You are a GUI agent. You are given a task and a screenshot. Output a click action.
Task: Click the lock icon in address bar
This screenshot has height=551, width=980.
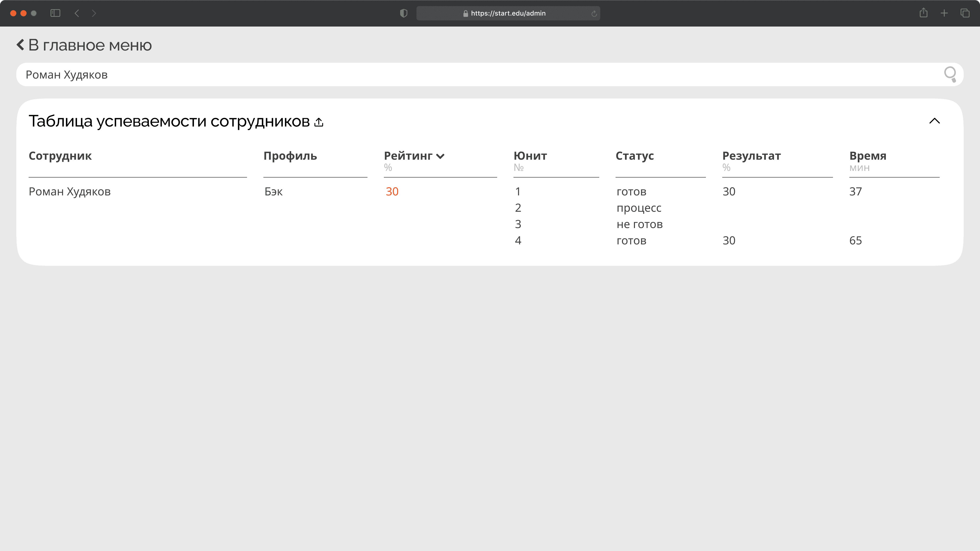point(465,13)
